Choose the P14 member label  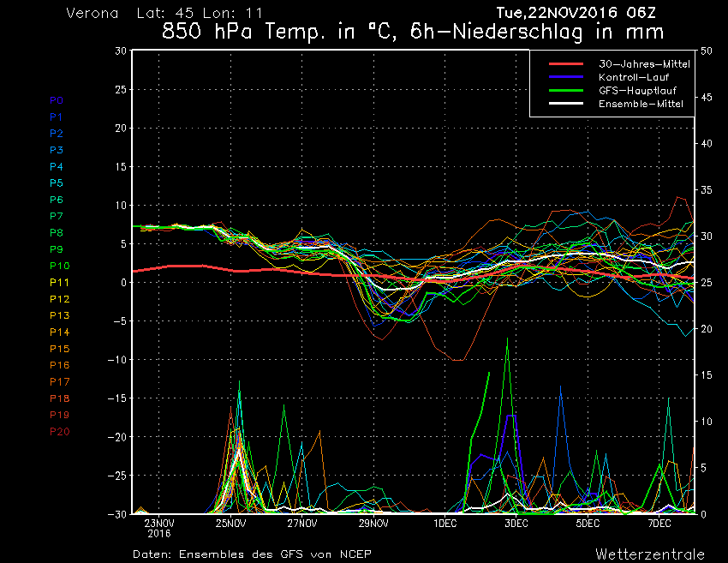click(60, 332)
